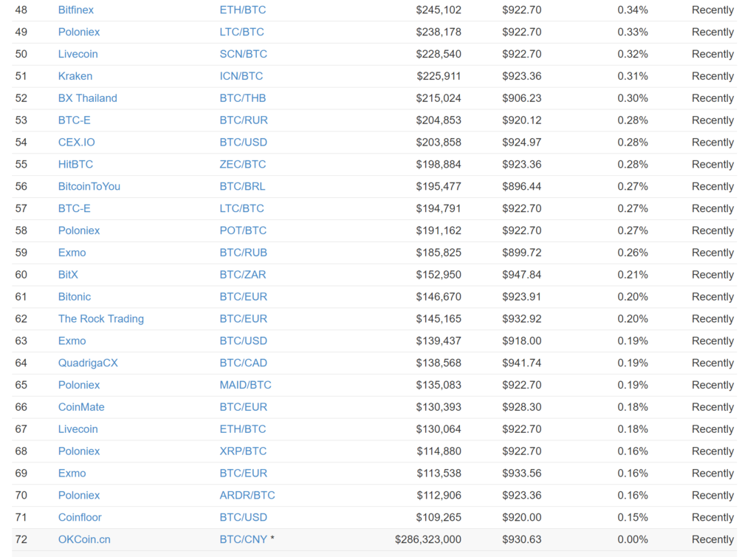Click the CEX.IO exchange link
The image size is (756, 557).
(x=76, y=142)
